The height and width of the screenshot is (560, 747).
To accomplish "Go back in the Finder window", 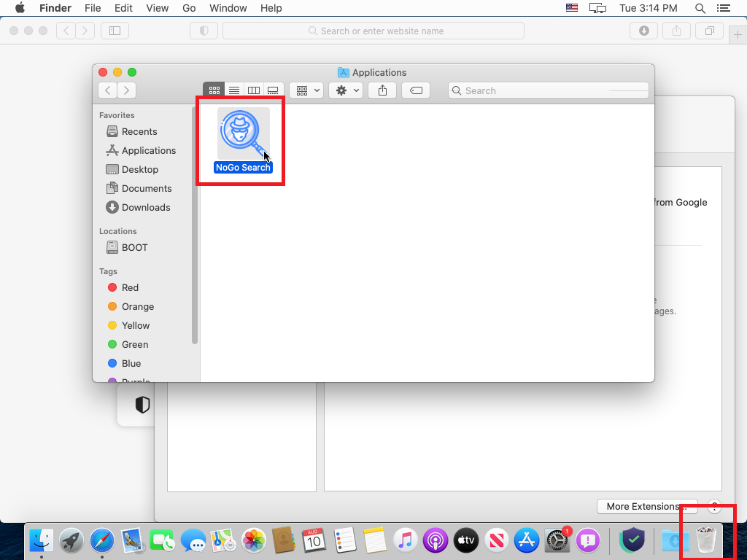I will (108, 90).
